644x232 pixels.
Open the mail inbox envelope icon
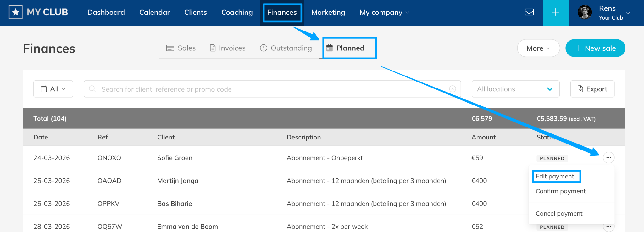coord(529,12)
